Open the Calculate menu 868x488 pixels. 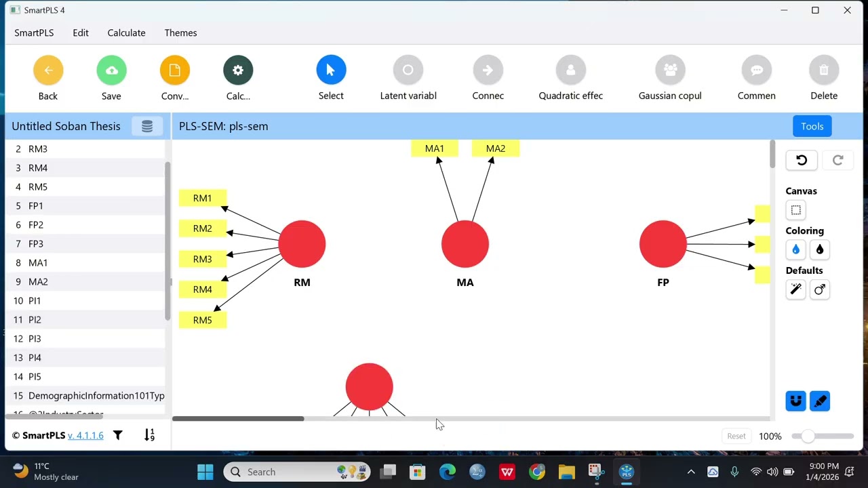pyautogui.click(x=126, y=33)
